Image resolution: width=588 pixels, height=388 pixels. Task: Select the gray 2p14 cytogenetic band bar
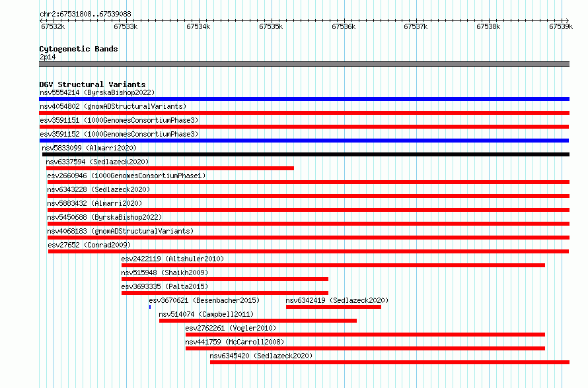304,64
